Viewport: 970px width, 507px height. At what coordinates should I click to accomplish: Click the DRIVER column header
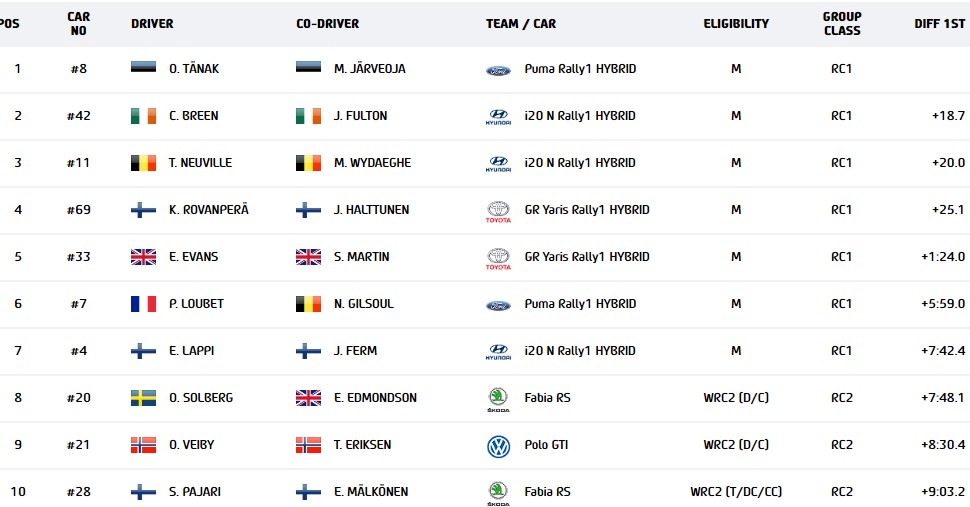152,24
